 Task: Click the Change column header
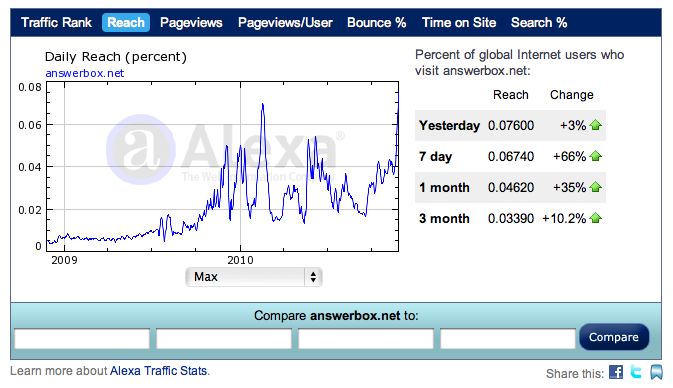(x=572, y=95)
